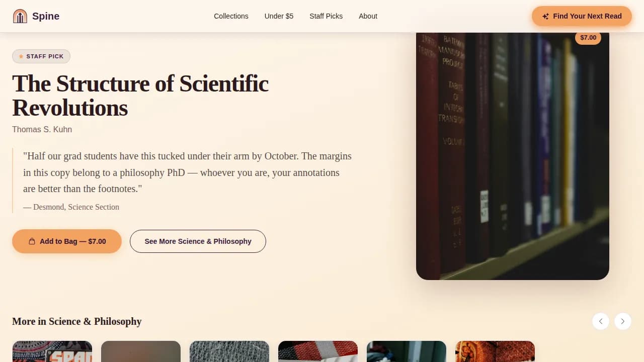Open the first carousel book thumbnail

(x=52, y=351)
